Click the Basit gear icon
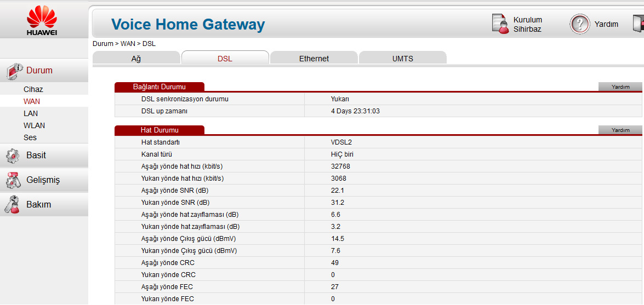The width and height of the screenshot is (644, 305). click(x=13, y=156)
